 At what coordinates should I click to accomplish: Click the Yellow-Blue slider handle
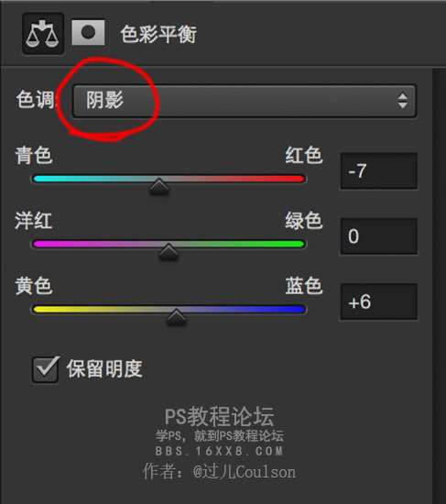tap(176, 317)
